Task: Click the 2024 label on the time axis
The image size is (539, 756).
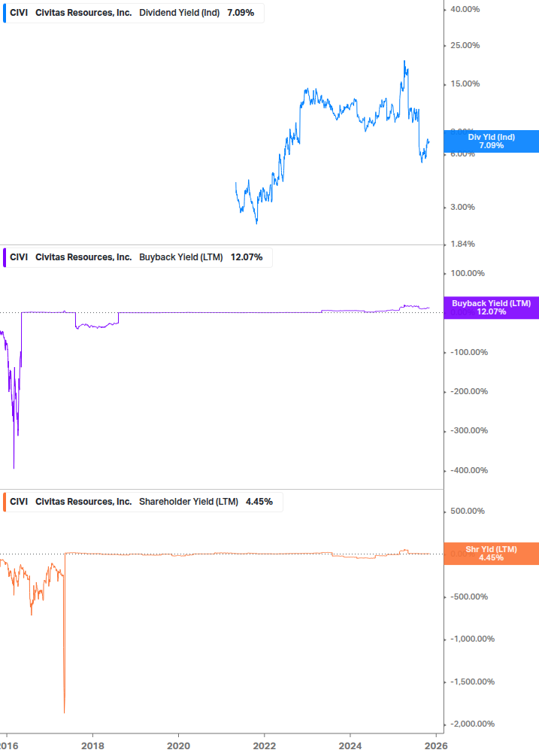Action: click(x=350, y=746)
